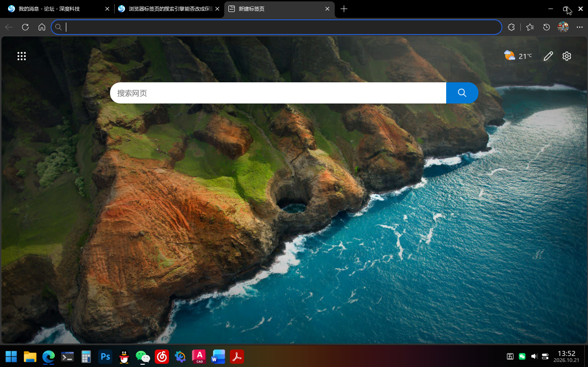Select the 新建标签页 tab

tap(279, 9)
